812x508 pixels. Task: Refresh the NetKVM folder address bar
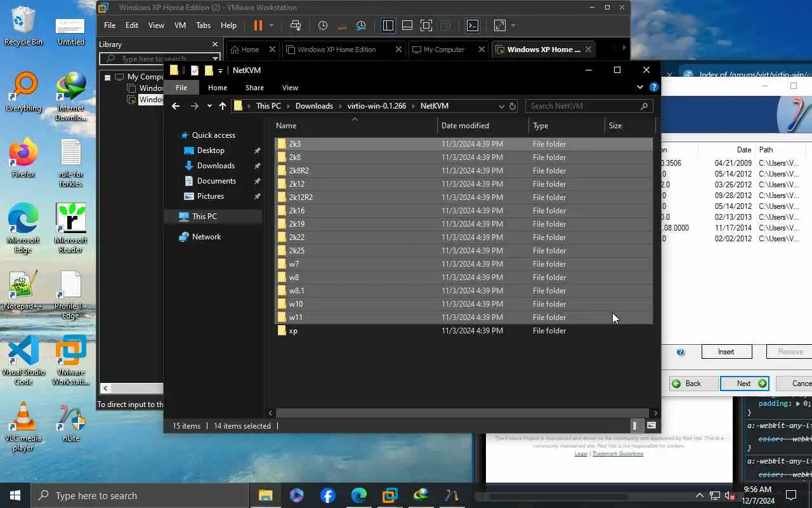click(x=513, y=106)
